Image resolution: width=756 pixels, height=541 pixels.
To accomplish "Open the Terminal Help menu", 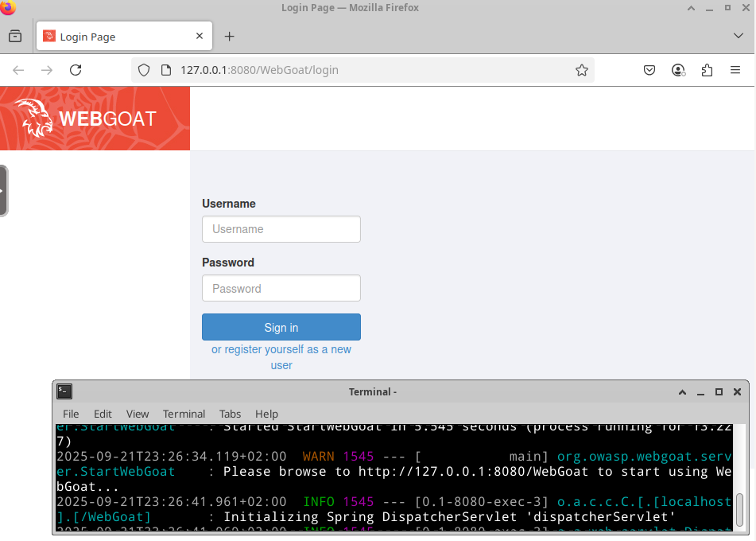I will [266, 414].
